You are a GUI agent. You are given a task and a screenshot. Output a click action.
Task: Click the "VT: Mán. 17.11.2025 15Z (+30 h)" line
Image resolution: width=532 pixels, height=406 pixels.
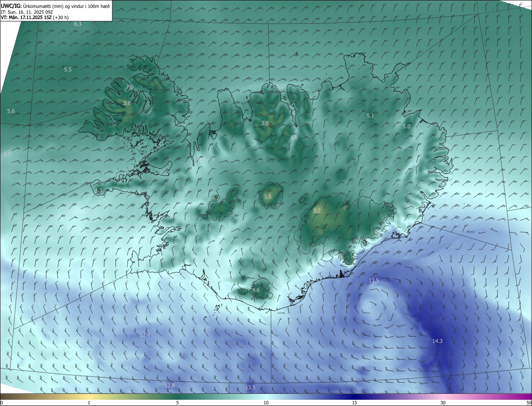(34, 17)
